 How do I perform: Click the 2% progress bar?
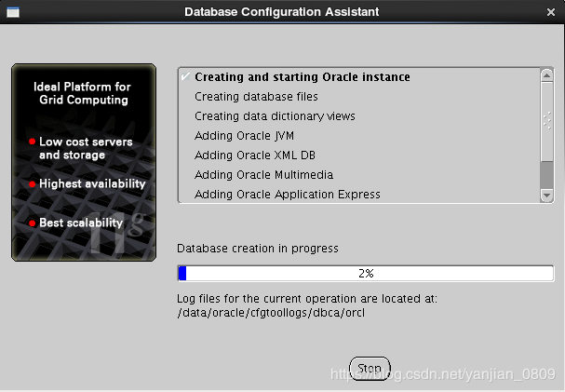coord(366,273)
